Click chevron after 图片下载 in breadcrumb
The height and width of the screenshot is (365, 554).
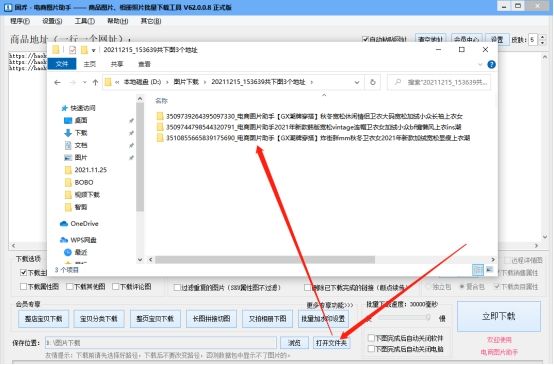click(x=205, y=82)
